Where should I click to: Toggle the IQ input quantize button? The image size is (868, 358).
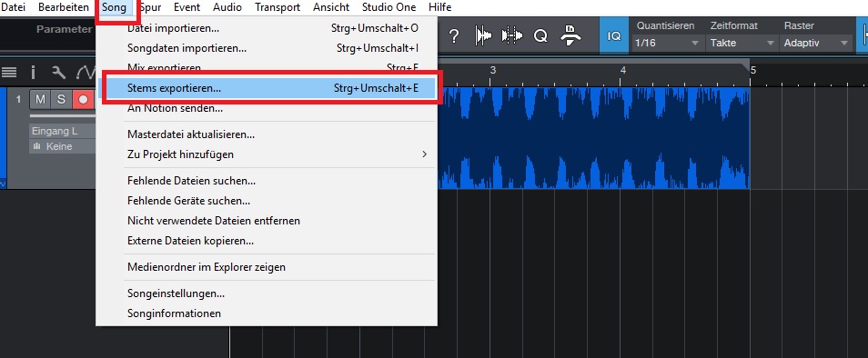[x=613, y=36]
